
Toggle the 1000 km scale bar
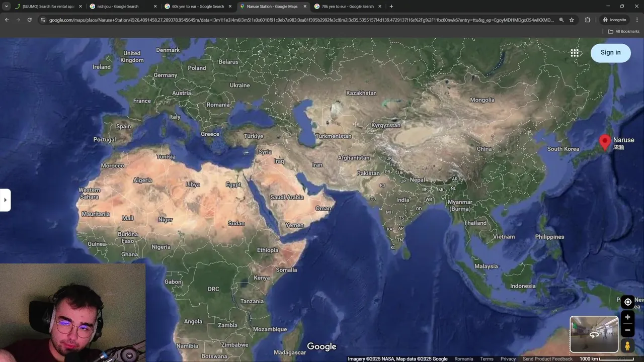pyautogui.click(x=606, y=359)
